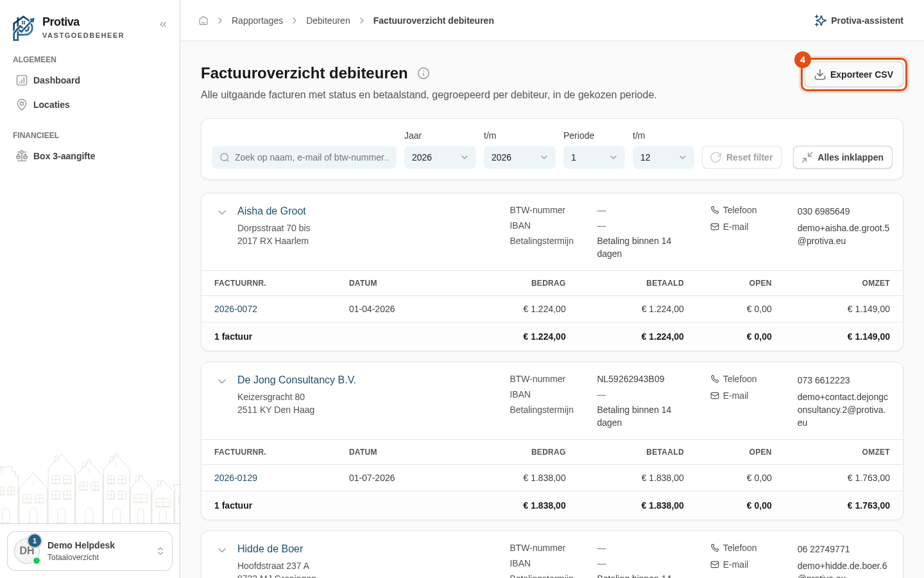
Task: Open Protiva-assistent sparkle icon
Action: click(820, 21)
